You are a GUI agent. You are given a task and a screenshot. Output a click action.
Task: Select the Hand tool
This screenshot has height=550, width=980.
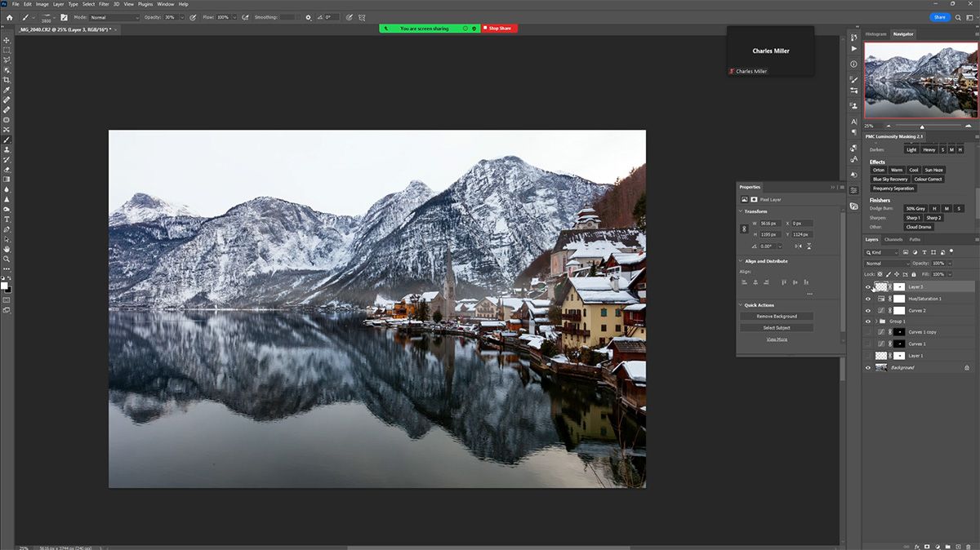click(7, 249)
